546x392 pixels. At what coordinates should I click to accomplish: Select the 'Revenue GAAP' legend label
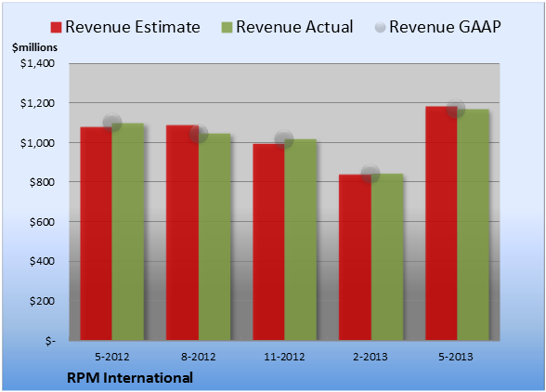click(x=445, y=27)
